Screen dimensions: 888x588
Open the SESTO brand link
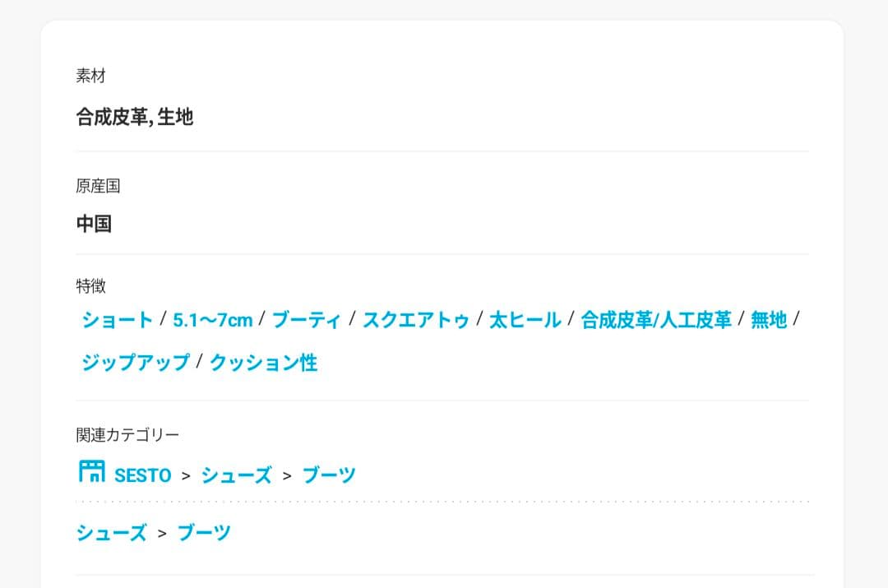143,475
